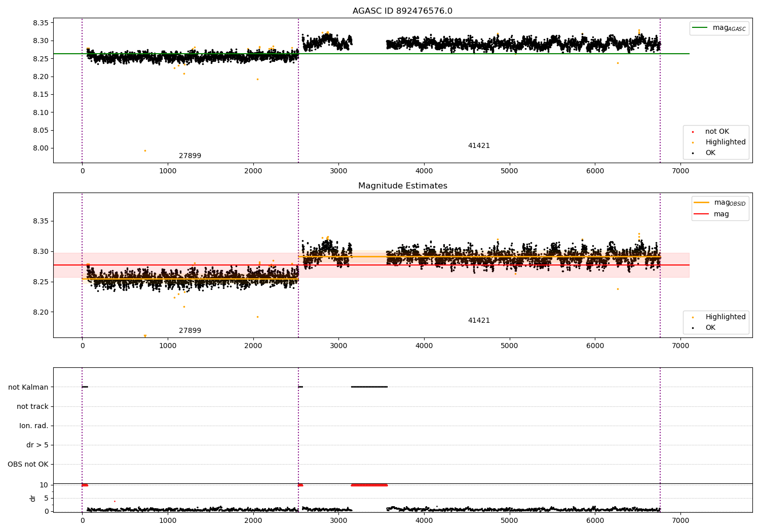Viewport: 760px width, 532px height.
Task: Click "Highlighted" in the top plot legend
Action: 726,142
